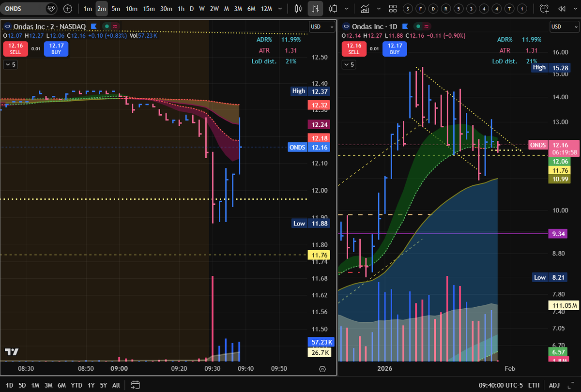
Task: Set the date range to 5Y
Action: [104, 385]
